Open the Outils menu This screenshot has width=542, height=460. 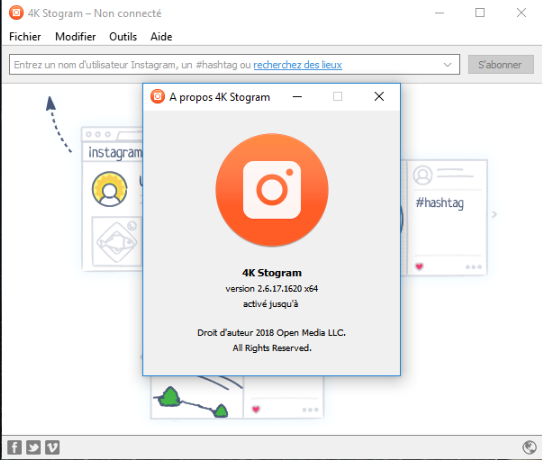tap(123, 37)
